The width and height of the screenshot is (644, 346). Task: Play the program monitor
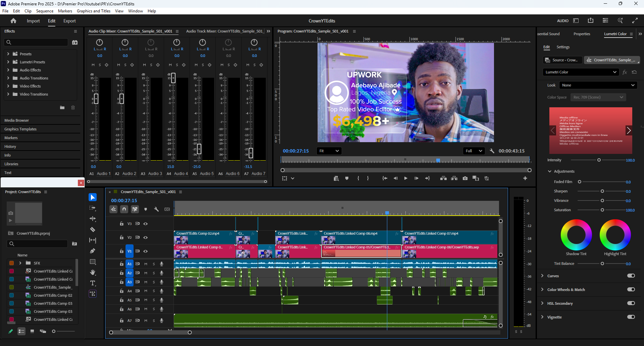tap(406, 178)
